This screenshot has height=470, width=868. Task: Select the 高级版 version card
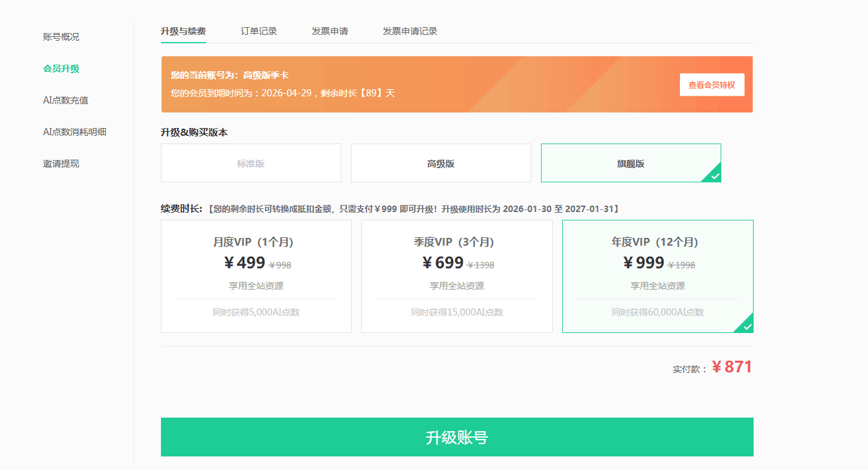(441, 164)
